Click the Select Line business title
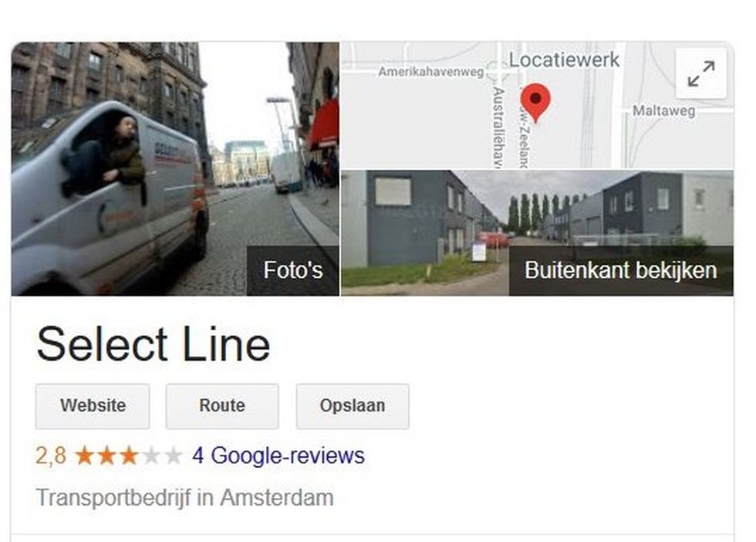The image size is (756, 542). coord(154,344)
